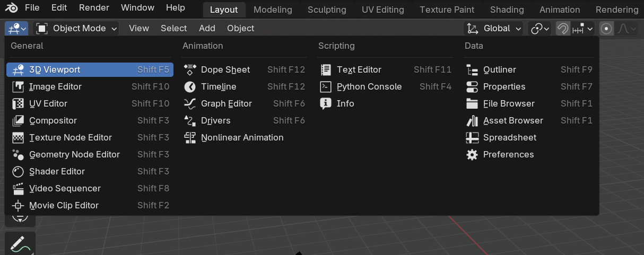Open the pivot point dropdown
The image size is (644, 255).
[541, 28]
